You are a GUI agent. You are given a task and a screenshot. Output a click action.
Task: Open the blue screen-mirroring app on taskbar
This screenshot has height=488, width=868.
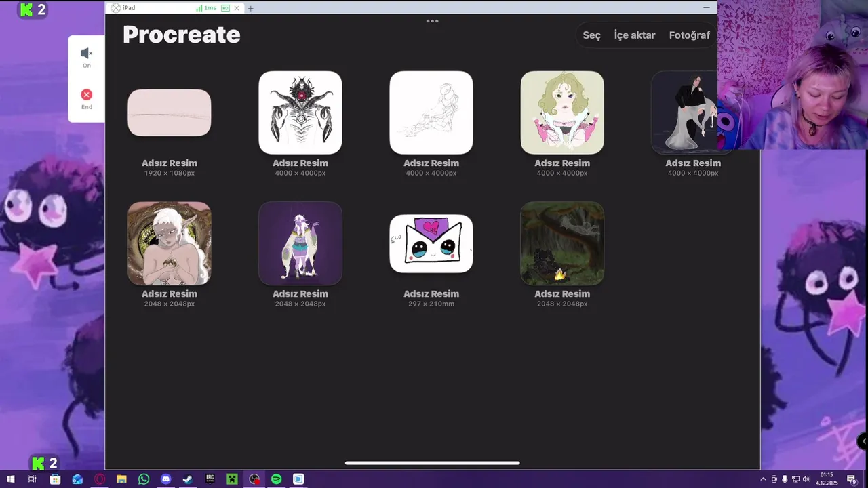(298, 479)
